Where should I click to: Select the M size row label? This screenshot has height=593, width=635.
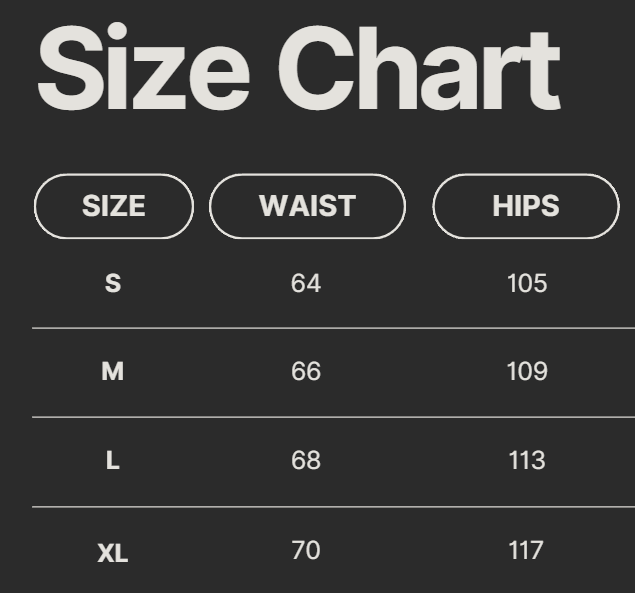point(113,372)
